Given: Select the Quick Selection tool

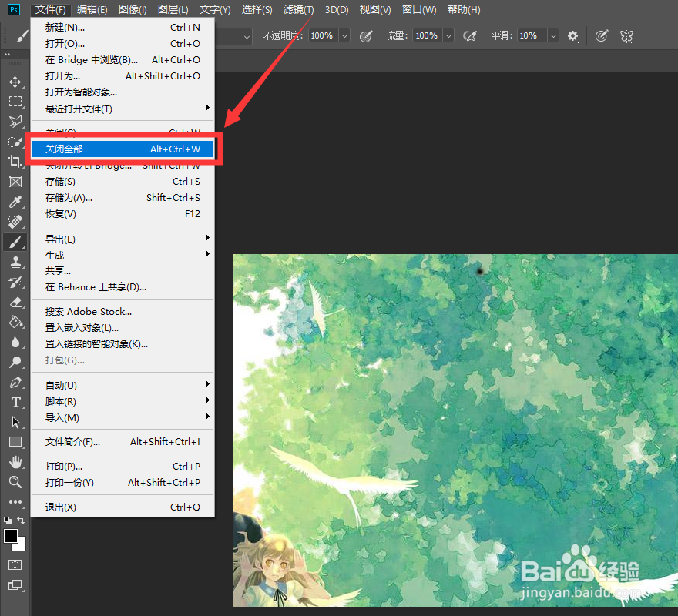Looking at the screenshot, I should [x=15, y=142].
